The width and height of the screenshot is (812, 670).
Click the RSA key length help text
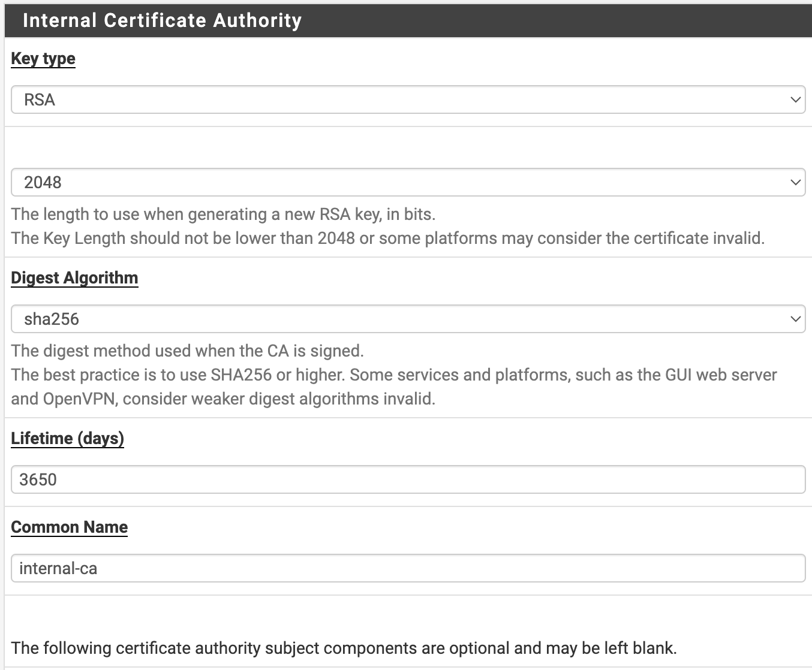coord(387,239)
